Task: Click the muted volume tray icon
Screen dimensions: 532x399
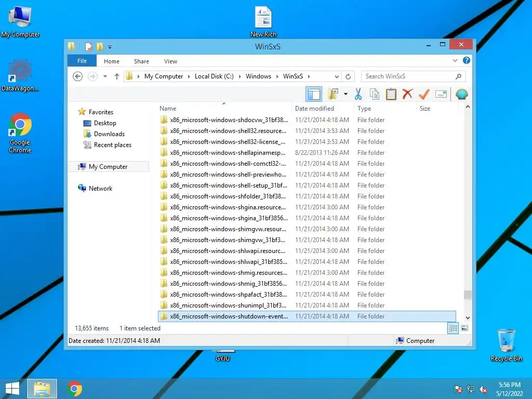Action: point(483,389)
